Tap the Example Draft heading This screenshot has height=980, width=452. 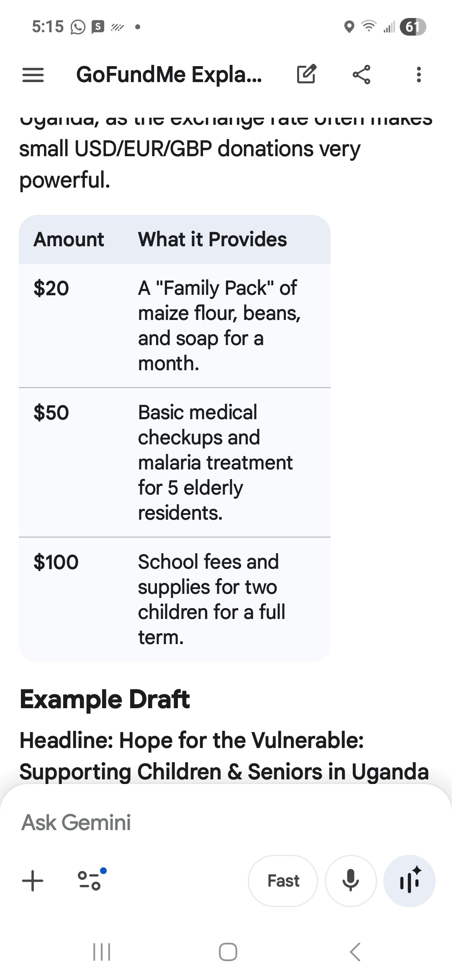pos(105,699)
